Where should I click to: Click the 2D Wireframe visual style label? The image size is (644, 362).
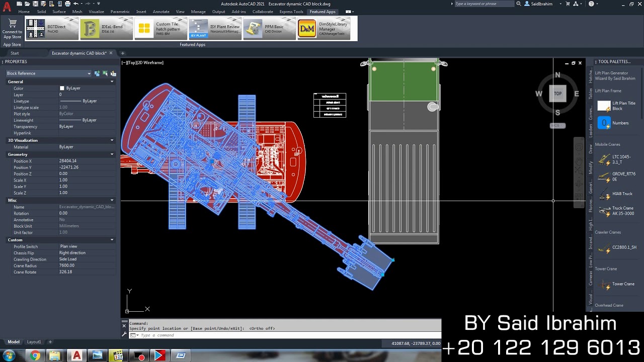click(x=150, y=63)
